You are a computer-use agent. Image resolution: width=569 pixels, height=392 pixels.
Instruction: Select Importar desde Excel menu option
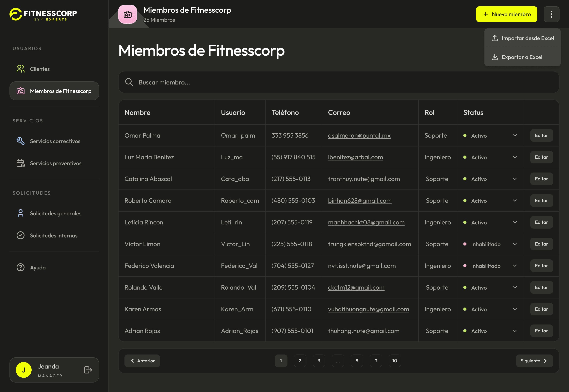click(522, 38)
